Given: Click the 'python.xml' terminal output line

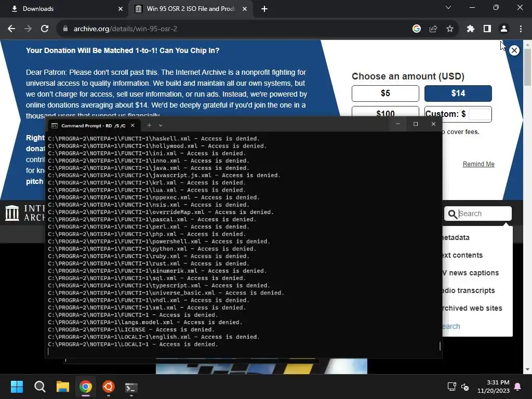Looking at the screenshot, I should click(x=152, y=249).
